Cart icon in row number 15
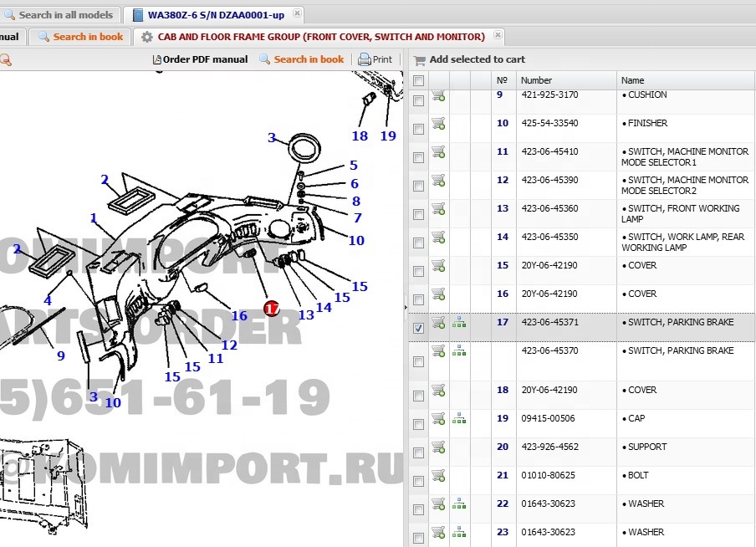Viewport: 756px width, 547px height. 438,266
